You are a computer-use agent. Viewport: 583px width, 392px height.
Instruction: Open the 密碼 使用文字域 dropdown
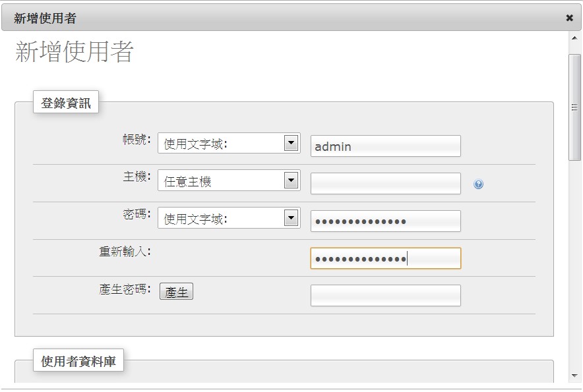click(229, 219)
